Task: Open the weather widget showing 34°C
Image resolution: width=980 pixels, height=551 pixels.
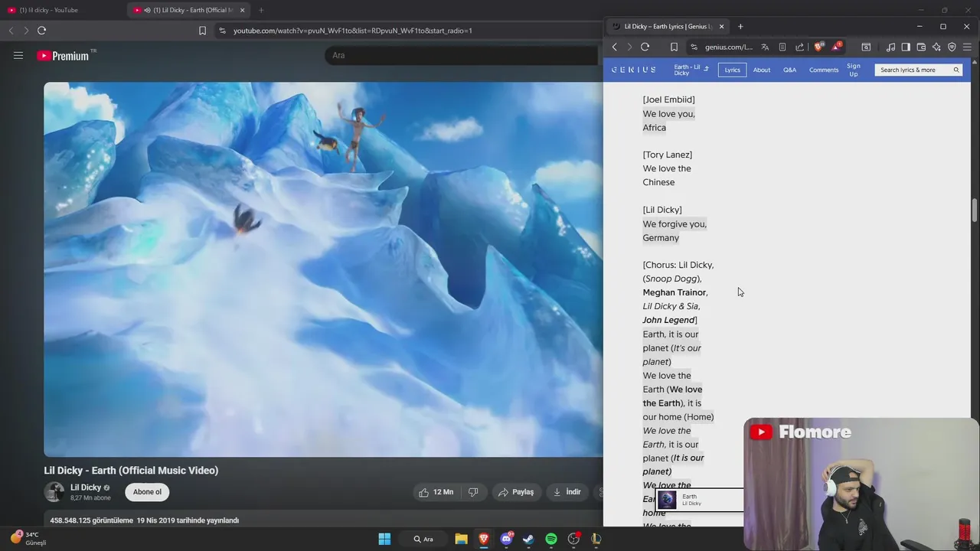Action: pyautogui.click(x=28, y=538)
